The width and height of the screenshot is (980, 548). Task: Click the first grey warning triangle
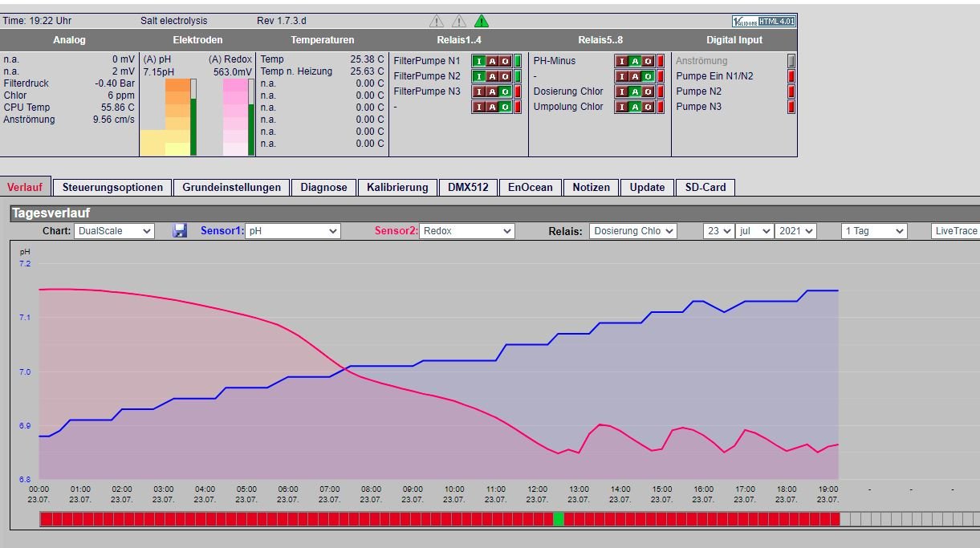coord(437,21)
